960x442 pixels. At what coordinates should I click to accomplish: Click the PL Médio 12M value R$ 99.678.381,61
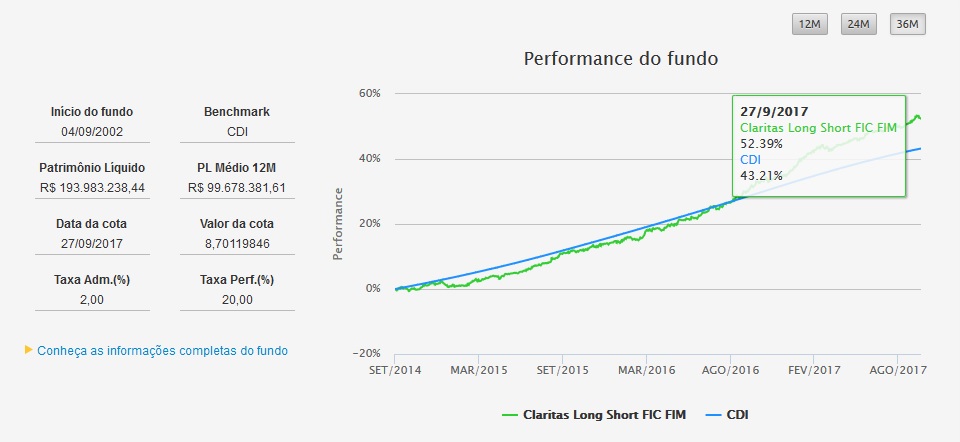click(x=236, y=188)
